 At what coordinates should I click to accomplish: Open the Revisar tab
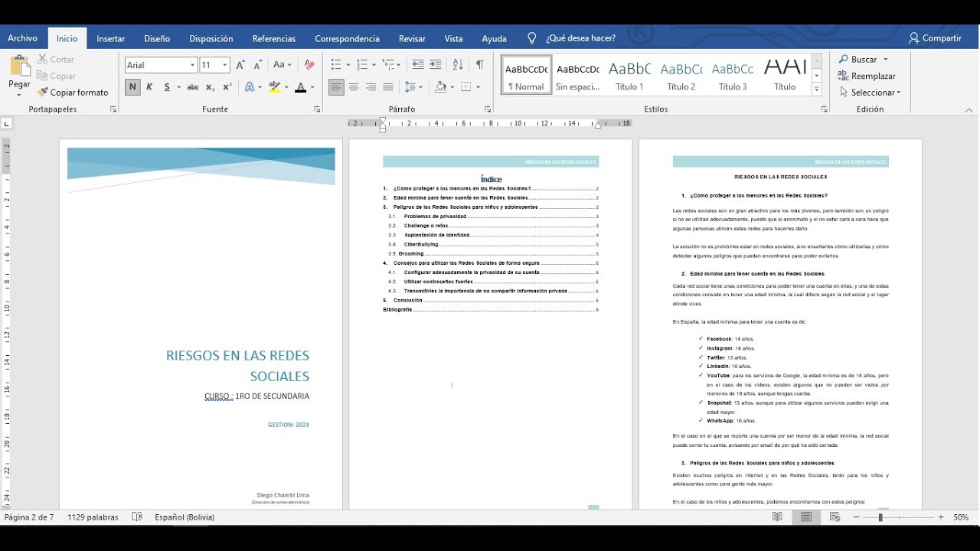(x=412, y=38)
